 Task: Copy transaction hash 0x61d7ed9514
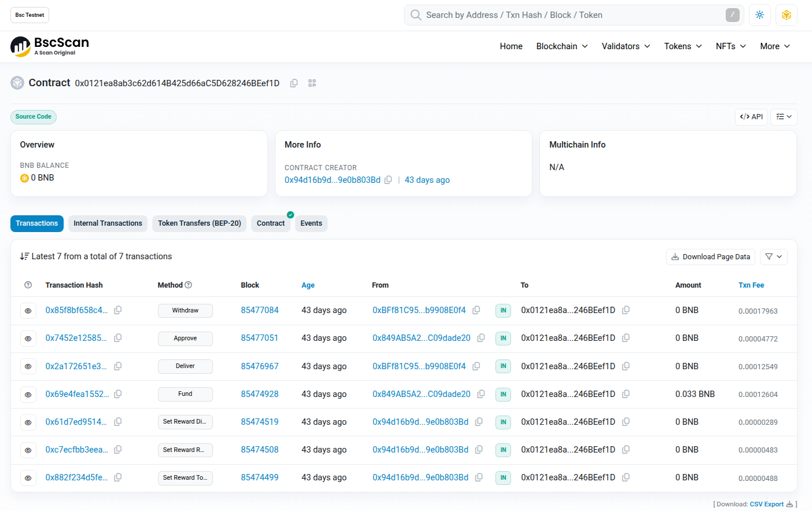118,422
